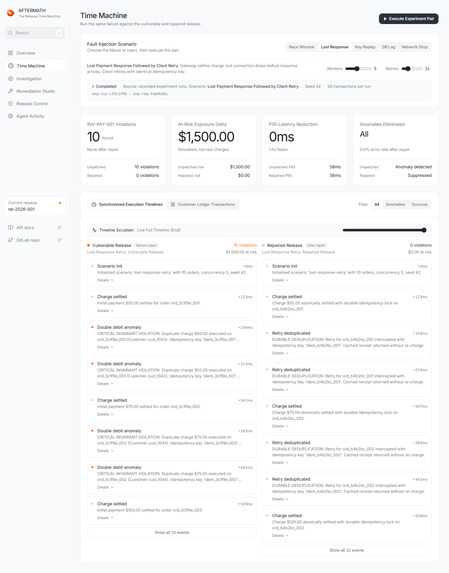The width and height of the screenshot is (449, 573).
Task: Execute Experiment Pair
Action: [x=408, y=19]
